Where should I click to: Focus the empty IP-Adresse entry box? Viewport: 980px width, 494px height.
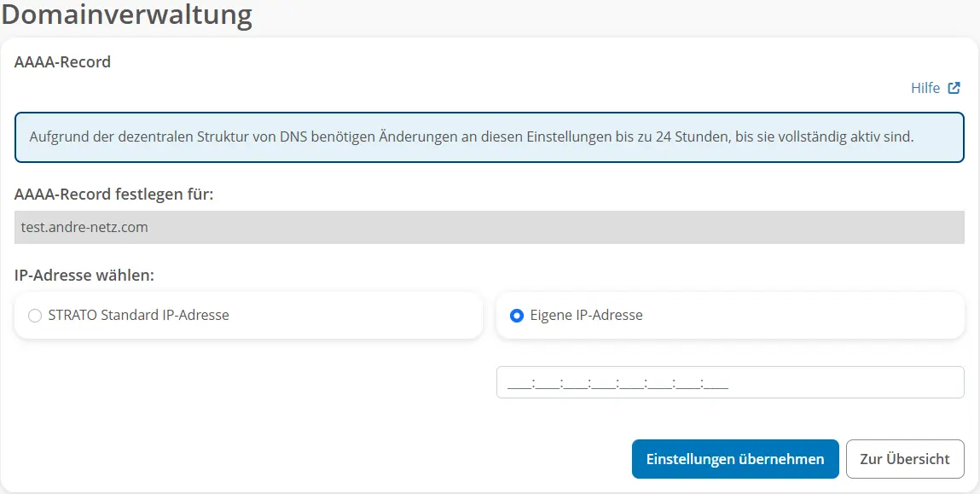729,381
